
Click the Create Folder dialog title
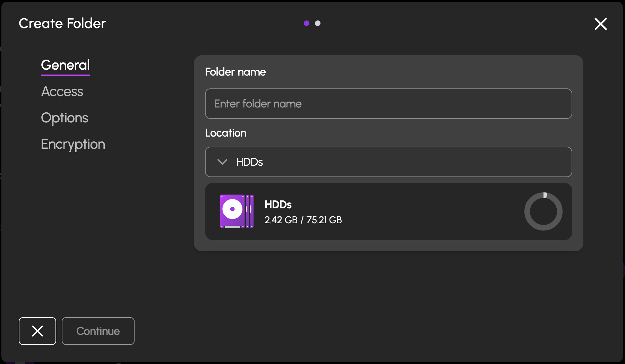(62, 24)
